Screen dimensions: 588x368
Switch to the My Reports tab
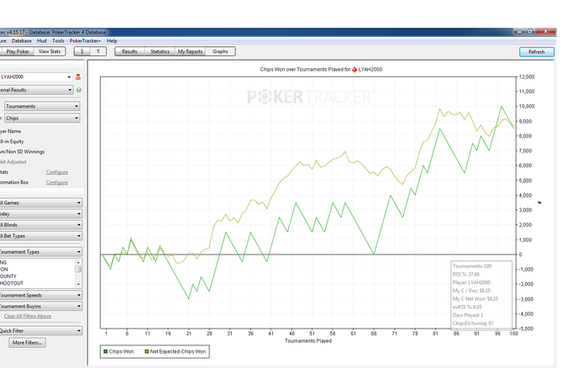click(x=190, y=51)
